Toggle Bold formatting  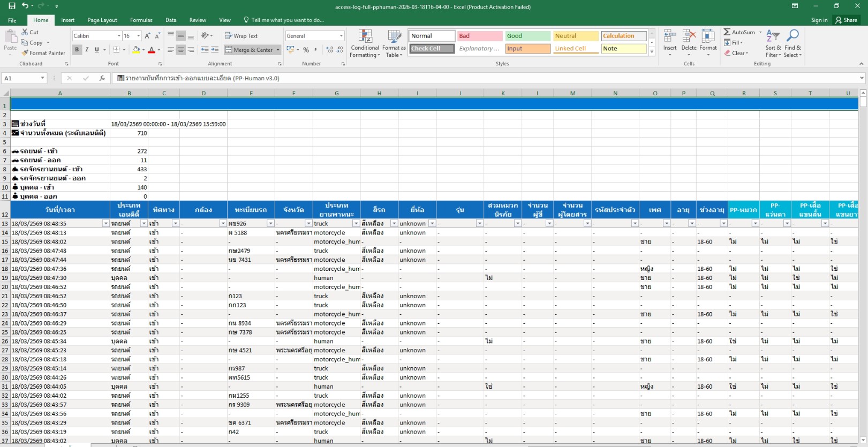point(77,50)
